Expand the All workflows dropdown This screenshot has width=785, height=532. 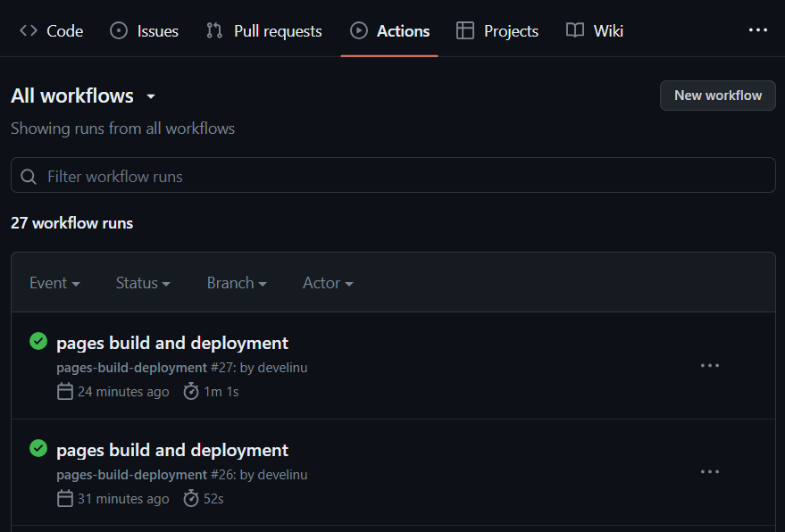[83, 96]
